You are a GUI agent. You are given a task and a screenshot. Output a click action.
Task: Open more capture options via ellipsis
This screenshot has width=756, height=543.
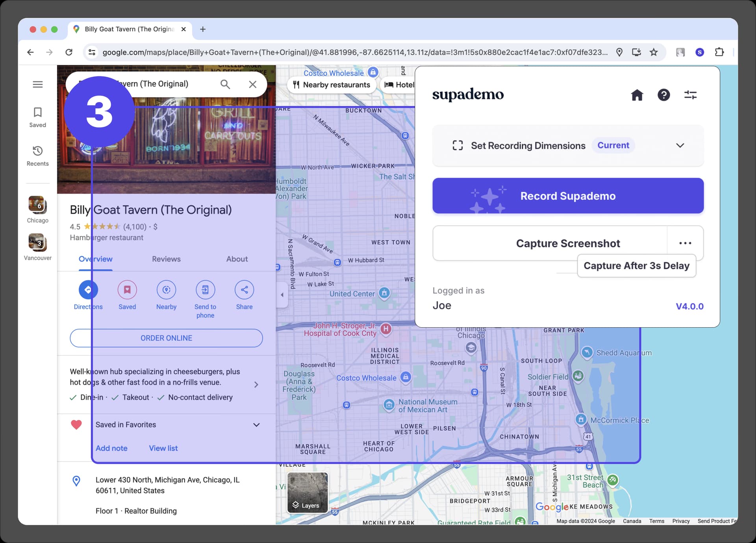[x=685, y=243]
